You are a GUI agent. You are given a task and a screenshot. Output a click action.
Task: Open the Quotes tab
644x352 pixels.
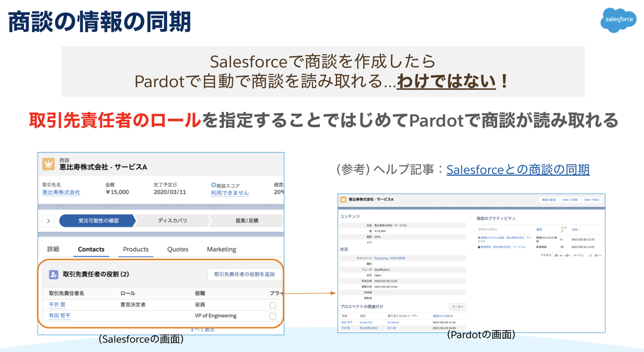[177, 249]
